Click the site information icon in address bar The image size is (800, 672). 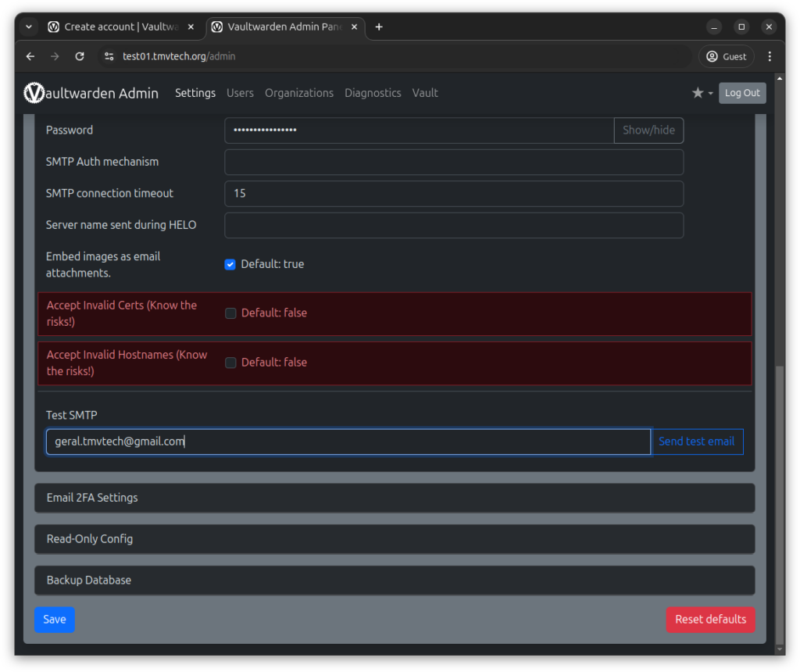tap(109, 56)
